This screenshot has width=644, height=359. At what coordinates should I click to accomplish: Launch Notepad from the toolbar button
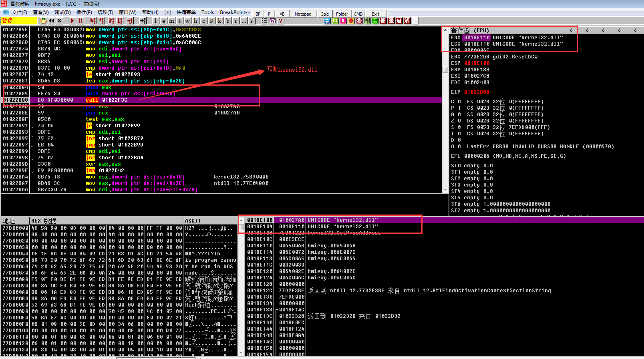click(303, 14)
